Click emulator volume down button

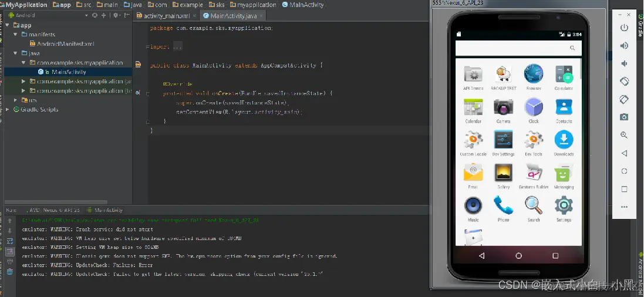tap(624, 63)
